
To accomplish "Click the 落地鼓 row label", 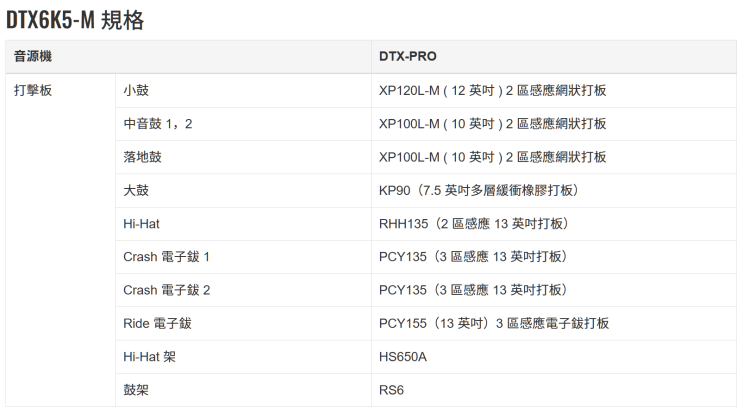I will pyautogui.click(x=142, y=157).
